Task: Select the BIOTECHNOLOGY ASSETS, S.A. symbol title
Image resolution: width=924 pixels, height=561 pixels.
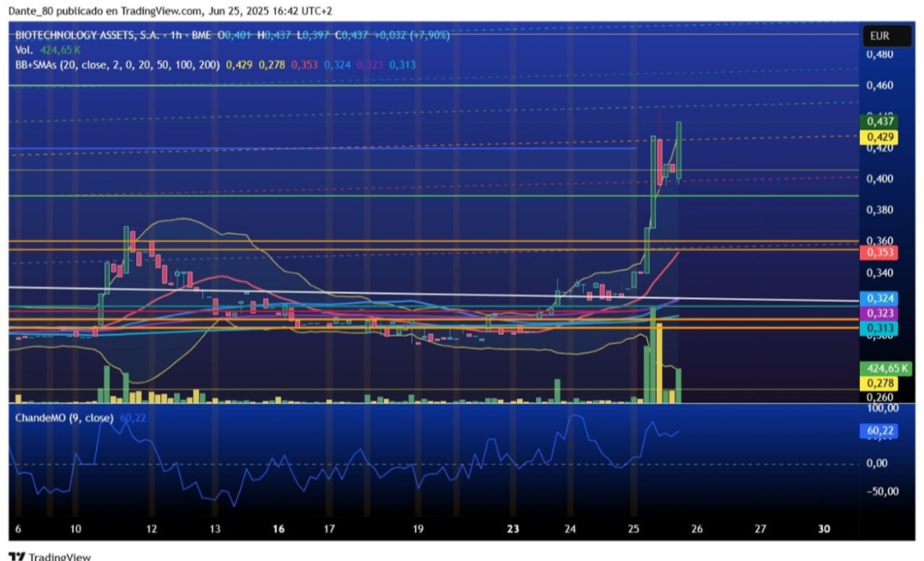Action: [x=87, y=35]
